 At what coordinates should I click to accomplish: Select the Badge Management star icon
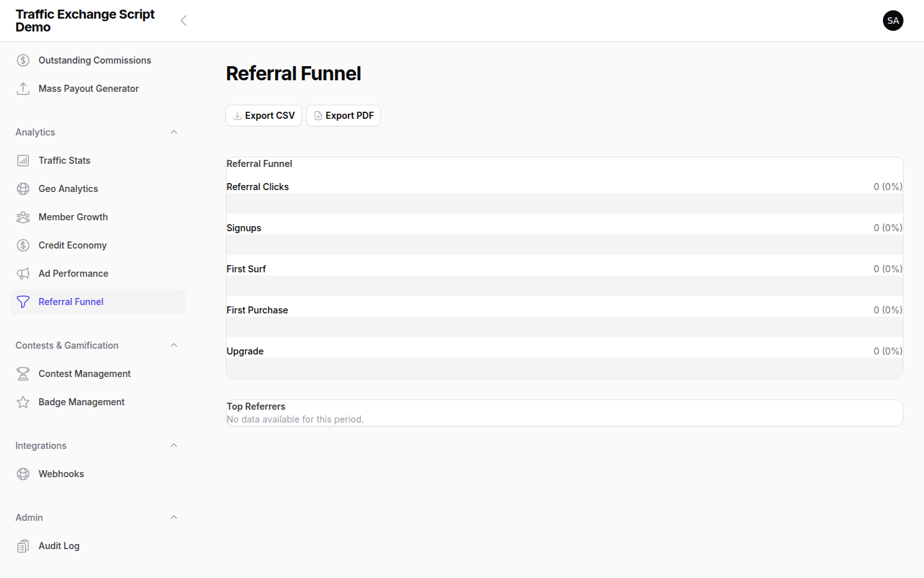23,401
